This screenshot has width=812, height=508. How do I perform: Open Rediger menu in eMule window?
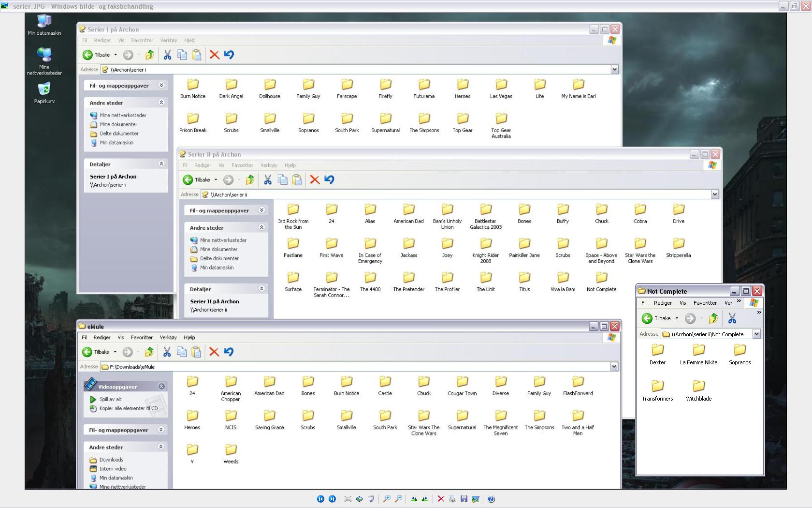[102, 337]
